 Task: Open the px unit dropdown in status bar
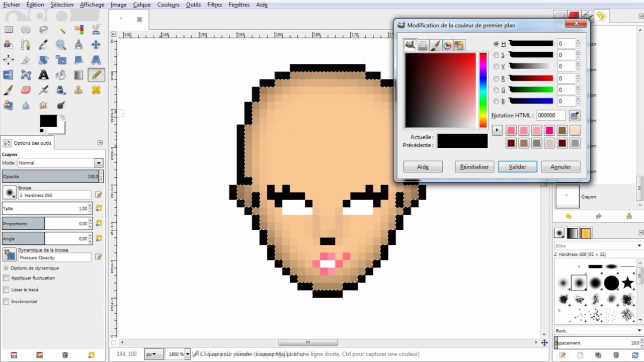(153, 354)
